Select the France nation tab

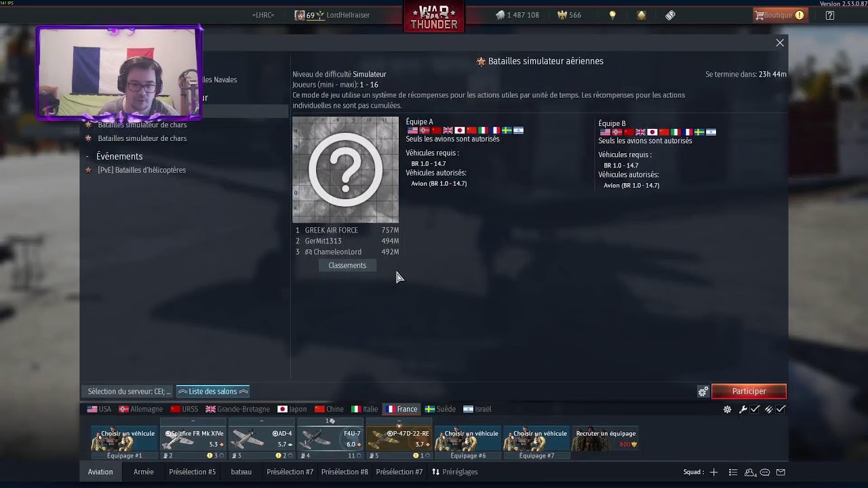(401, 409)
